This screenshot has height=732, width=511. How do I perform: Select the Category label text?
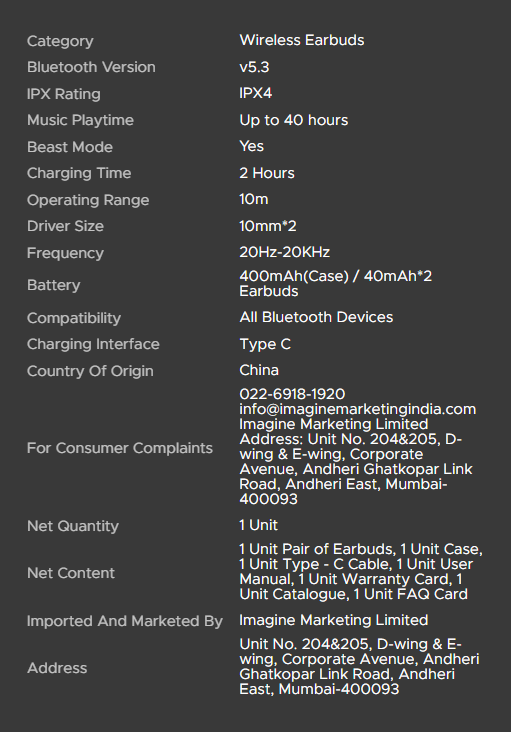pos(60,41)
